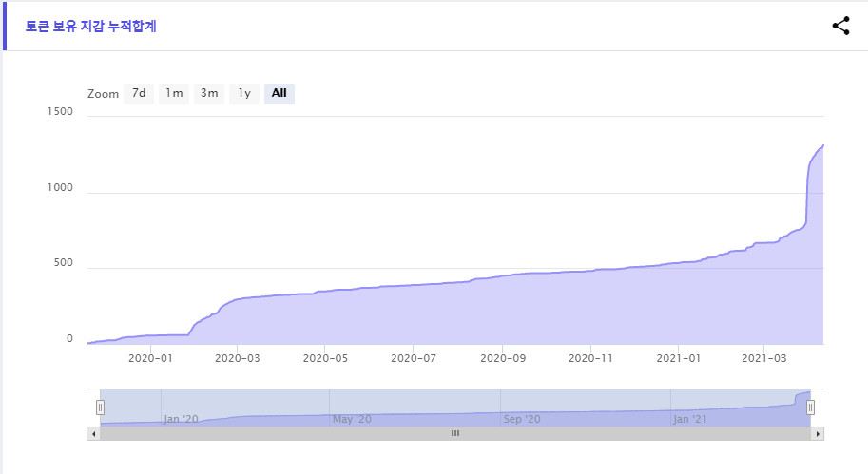Click the navigator scrollbar right arrow
Screen dimensions: 868x474
(x=818, y=433)
